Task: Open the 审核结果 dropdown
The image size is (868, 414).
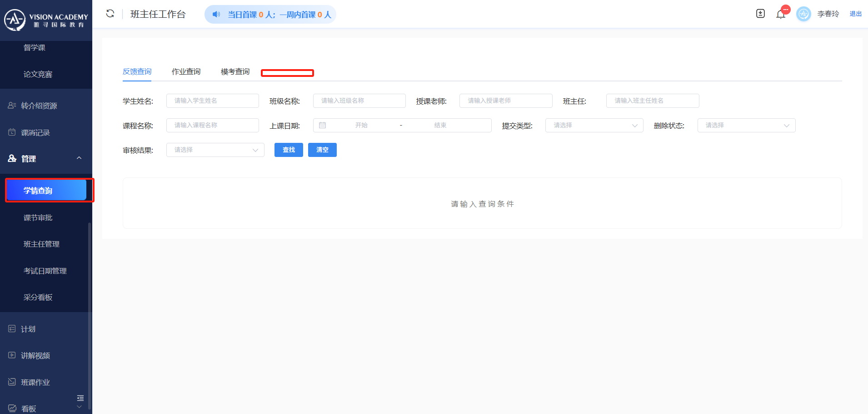Action: (215, 150)
